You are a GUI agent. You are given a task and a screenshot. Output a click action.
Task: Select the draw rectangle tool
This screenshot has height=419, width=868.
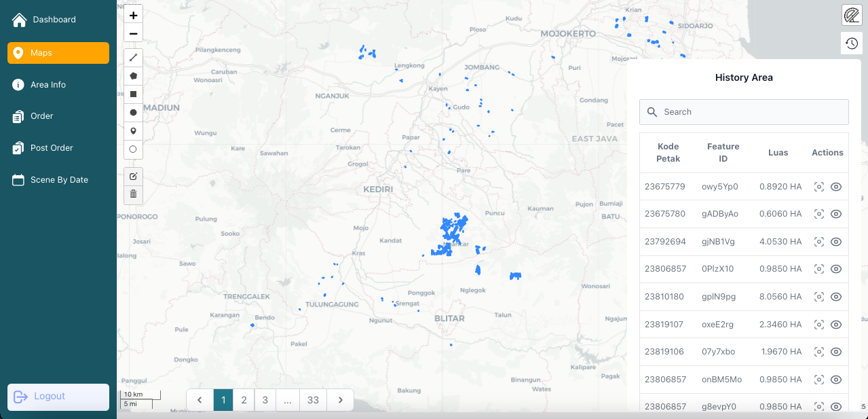click(133, 94)
